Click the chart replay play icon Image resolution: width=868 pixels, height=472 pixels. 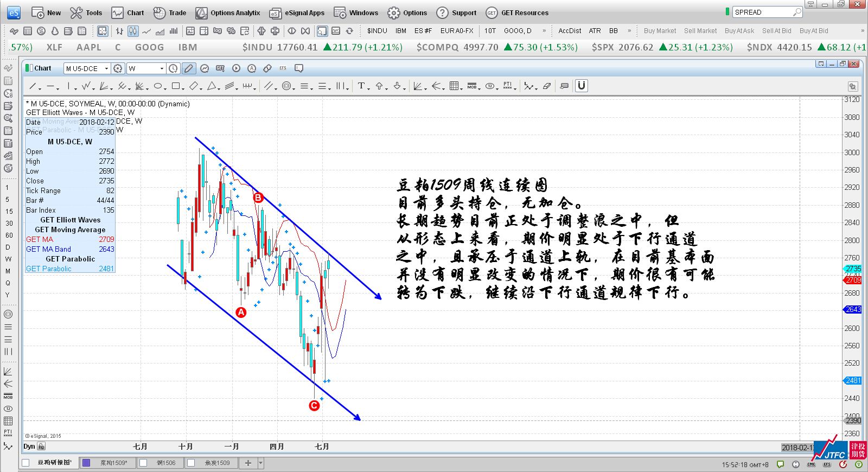(236, 68)
